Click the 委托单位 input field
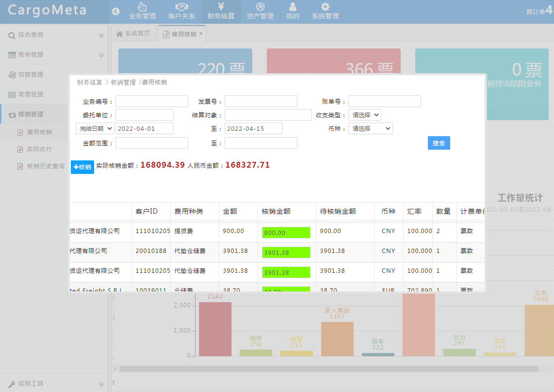Viewport: 554px width, 392px height. tap(145, 115)
